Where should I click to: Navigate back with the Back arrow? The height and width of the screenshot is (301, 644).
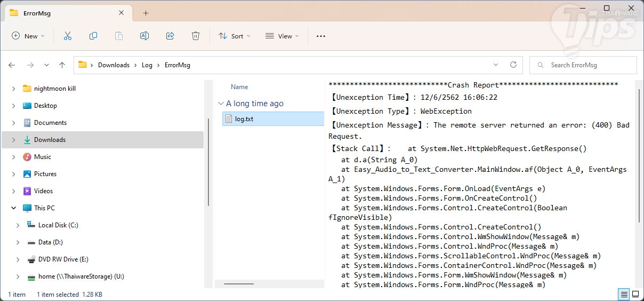(12, 65)
